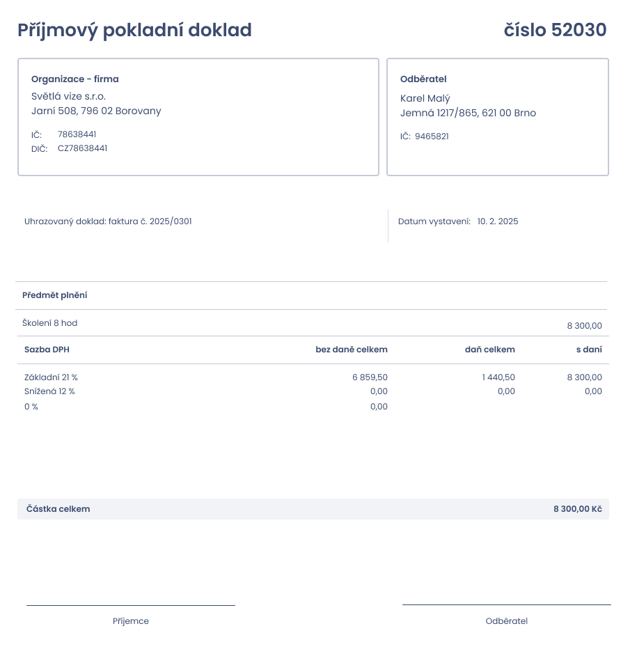The height and width of the screenshot is (672, 637).
Task: Select the receipt number číslo 52030
Action: point(555,30)
